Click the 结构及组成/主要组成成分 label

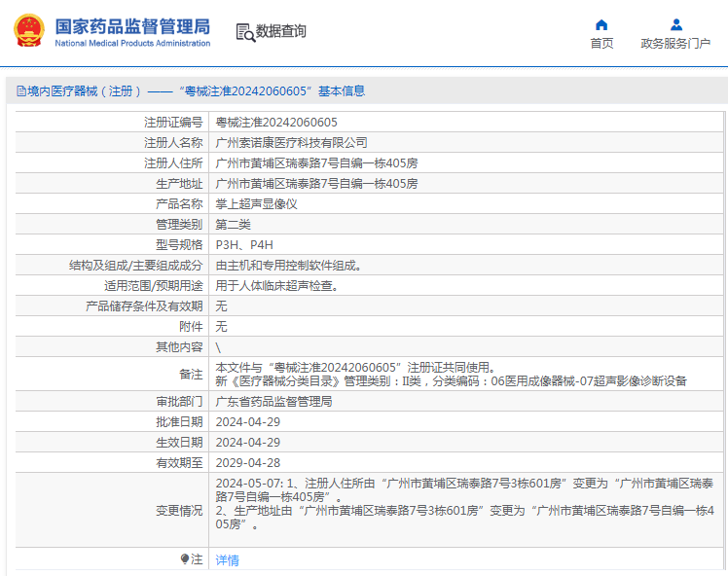pos(136,266)
